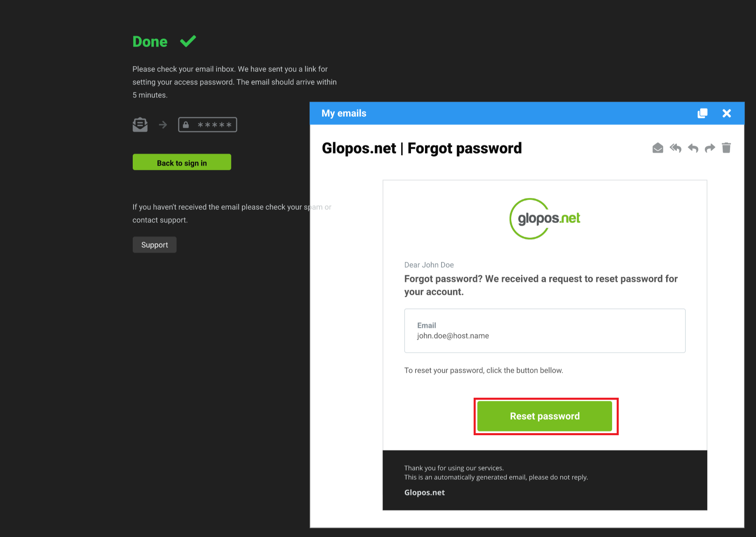
Task: Close the My emails panel
Action: click(727, 113)
